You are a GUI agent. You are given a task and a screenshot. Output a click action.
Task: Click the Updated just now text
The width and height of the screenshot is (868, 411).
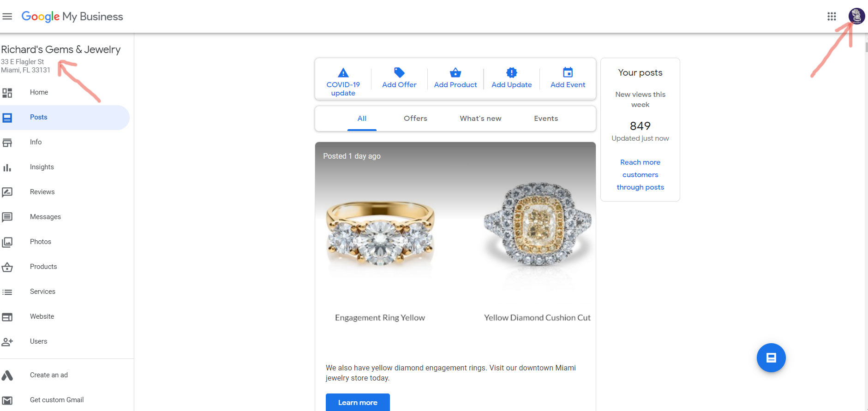(x=640, y=138)
